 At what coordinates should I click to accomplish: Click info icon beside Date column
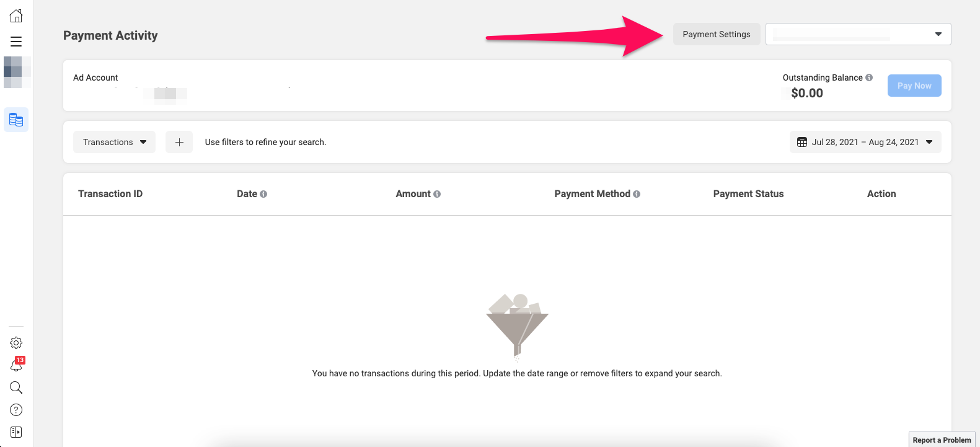pos(263,194)
